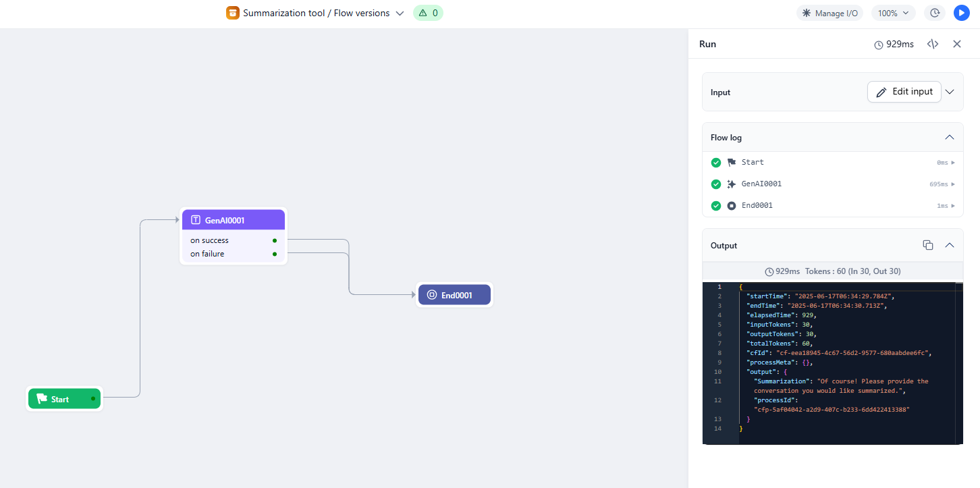Click the Edit input button
Image resolution: width=980 pixels, height=488 pixels.
904,92
